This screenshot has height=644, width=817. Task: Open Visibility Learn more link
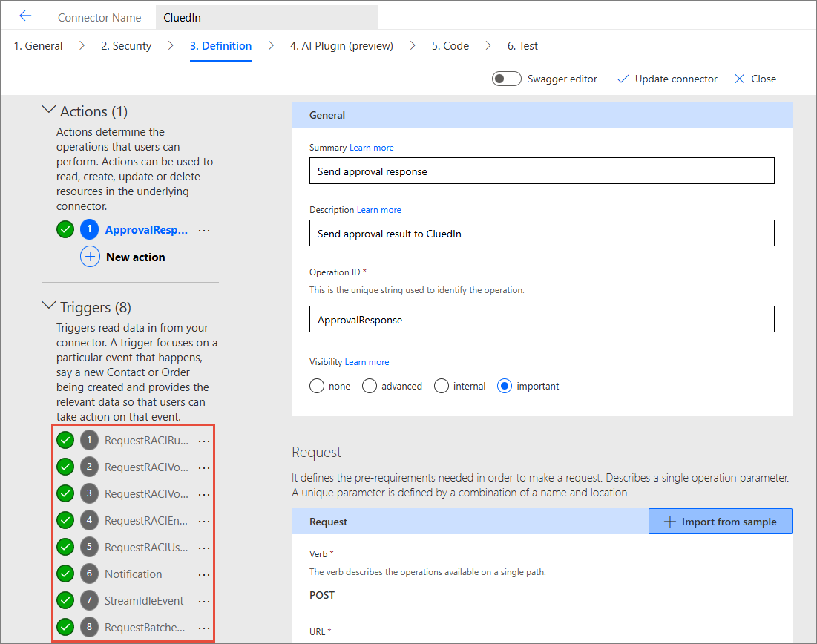[367, 362]
